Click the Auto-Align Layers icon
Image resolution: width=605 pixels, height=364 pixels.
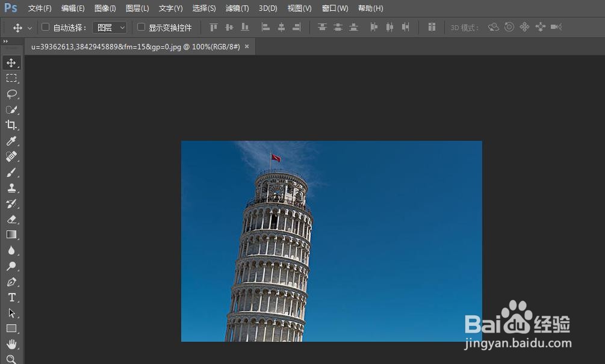[x=432, y=27]
